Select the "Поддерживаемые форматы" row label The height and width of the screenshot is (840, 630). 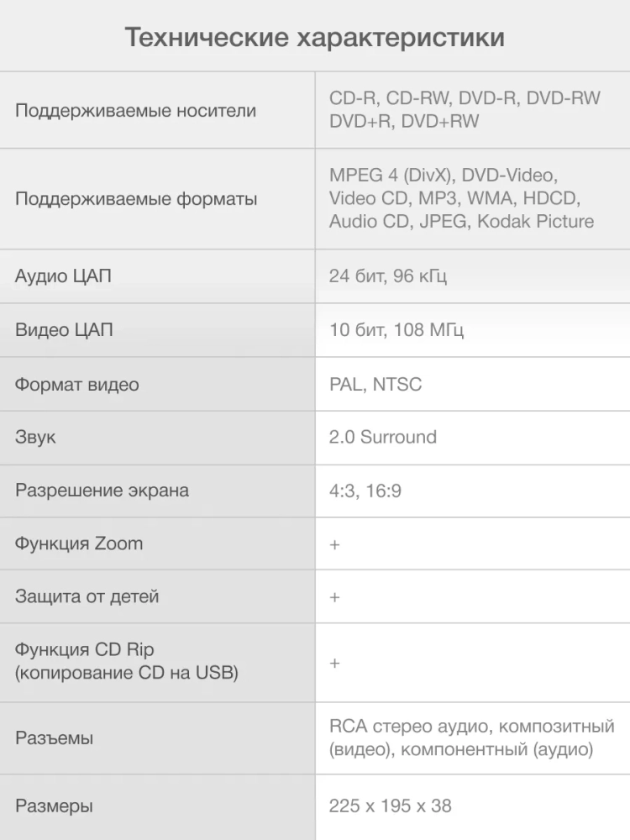point(136,199)
